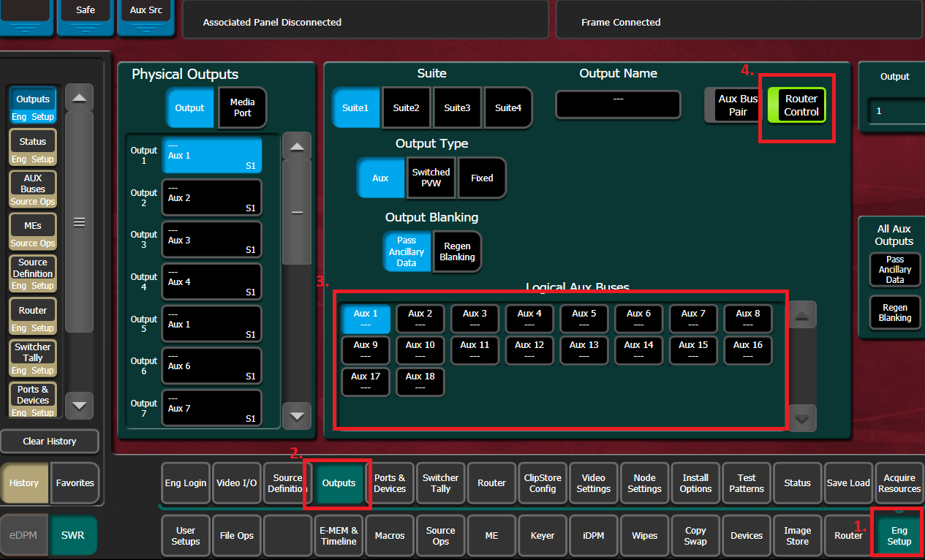Open the Outputs submenu tab

(339, 483)
